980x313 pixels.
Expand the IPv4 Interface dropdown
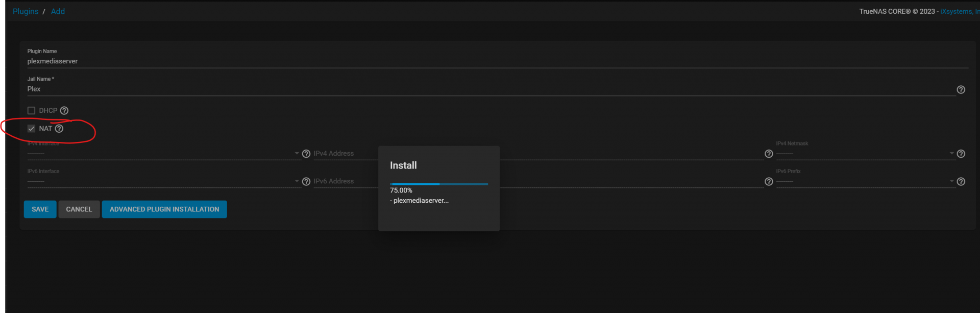point(163,153)
